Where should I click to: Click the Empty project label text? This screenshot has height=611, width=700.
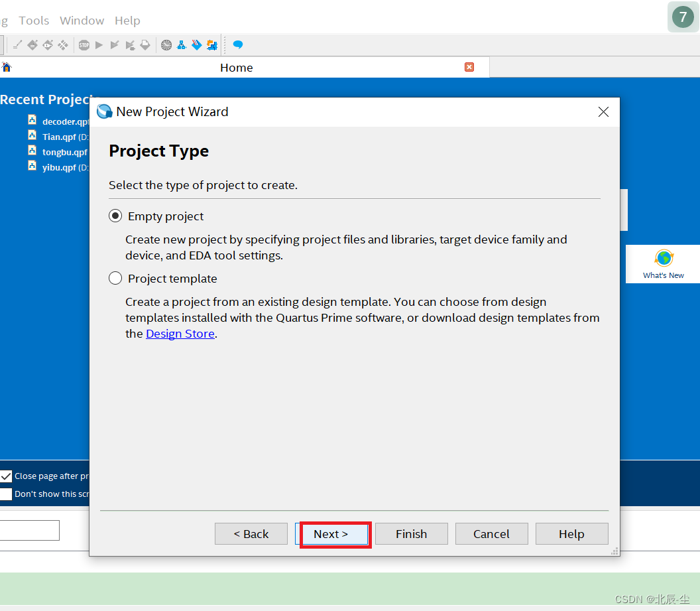pos(166,216)
